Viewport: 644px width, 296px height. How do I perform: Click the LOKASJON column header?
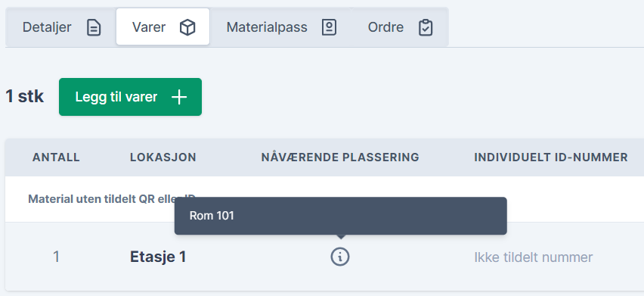click(163, 157)
